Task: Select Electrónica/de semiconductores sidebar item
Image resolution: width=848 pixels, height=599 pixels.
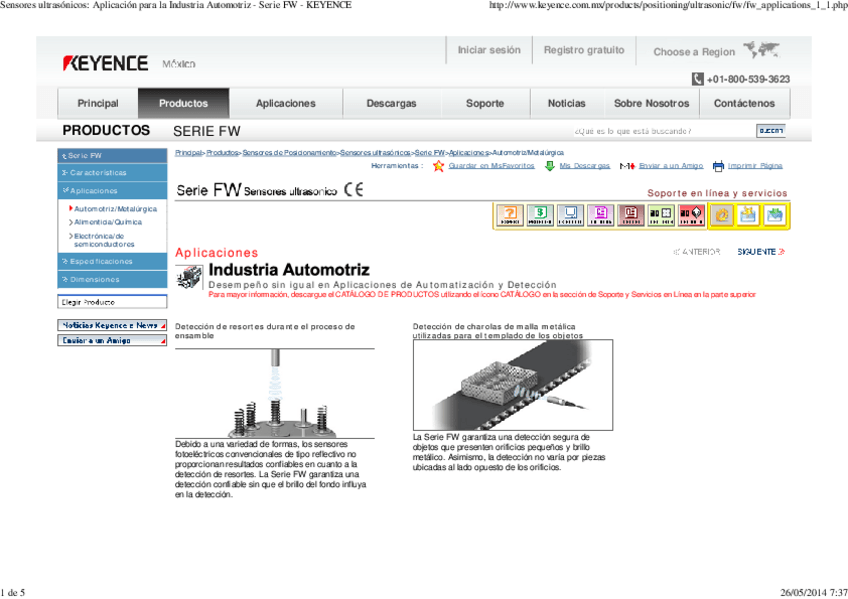Action: (104, 240)
